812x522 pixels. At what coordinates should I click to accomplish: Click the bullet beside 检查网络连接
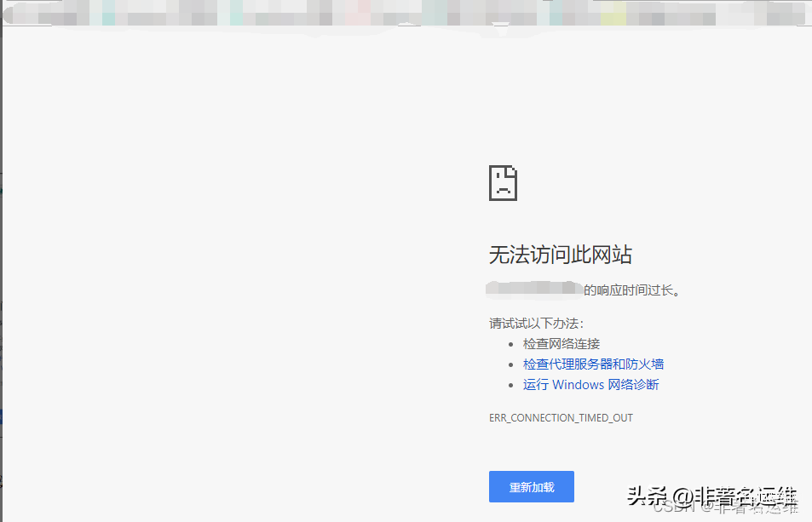click(x=512, y=343)
